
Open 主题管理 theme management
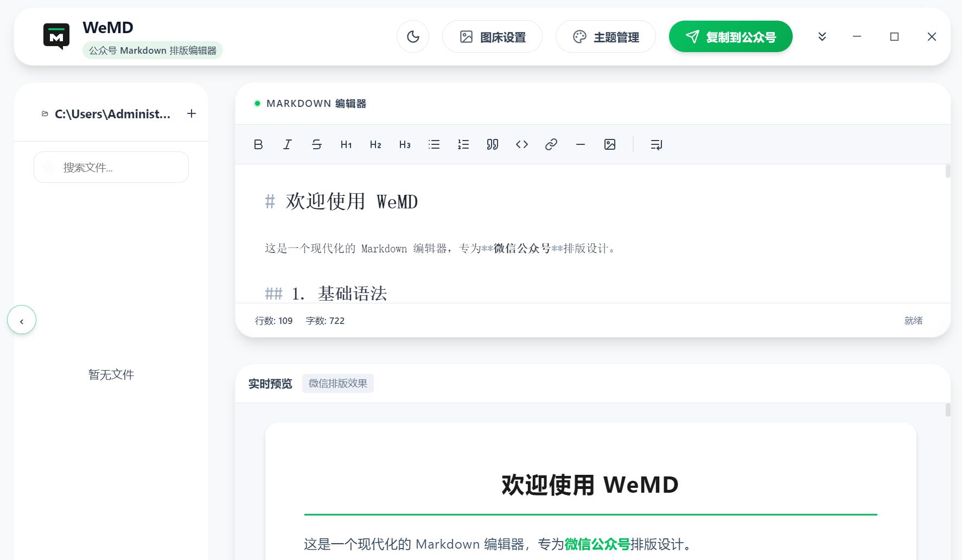606,36
